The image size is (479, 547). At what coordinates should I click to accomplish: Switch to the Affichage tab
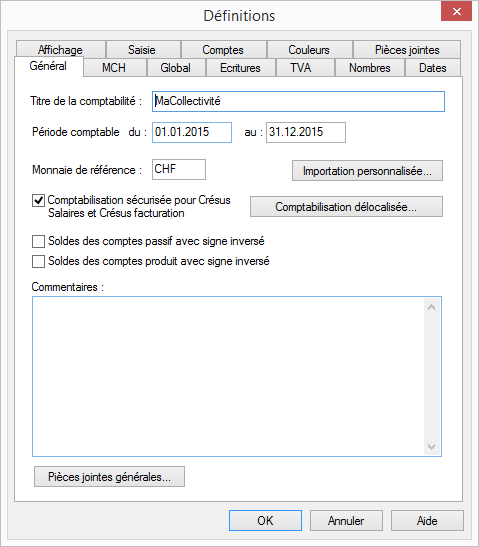pos(60,50)
